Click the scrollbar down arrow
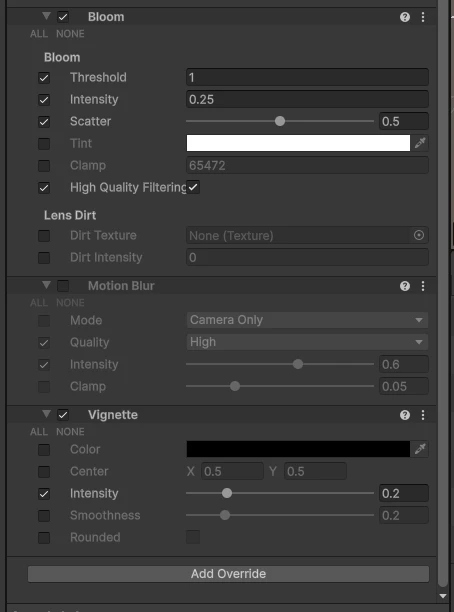Screen dimensions: 454x612 (x=443, y=596)
